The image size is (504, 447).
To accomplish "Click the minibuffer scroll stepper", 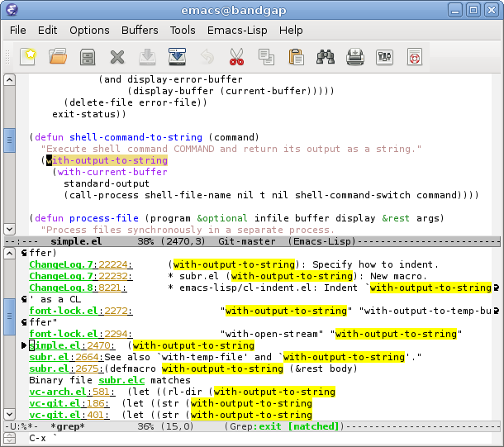I will [x=9, y=438].
